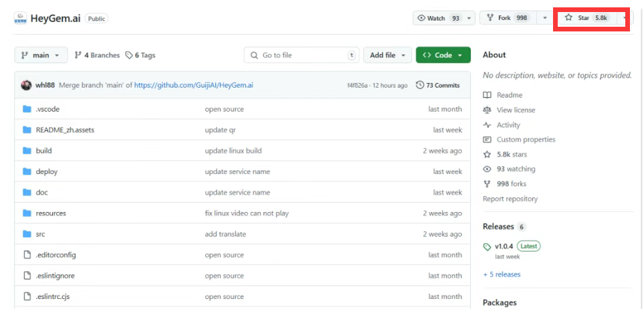Expand the Fork options arrow
644x309 pixels.
tap(544, 18)
